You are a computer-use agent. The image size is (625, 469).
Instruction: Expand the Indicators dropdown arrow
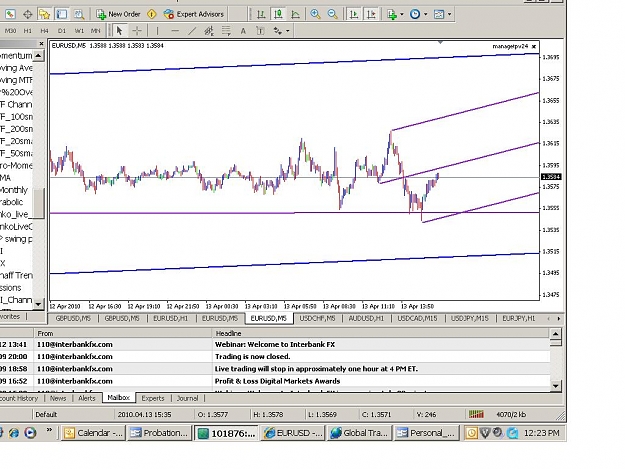click(401, 14)
